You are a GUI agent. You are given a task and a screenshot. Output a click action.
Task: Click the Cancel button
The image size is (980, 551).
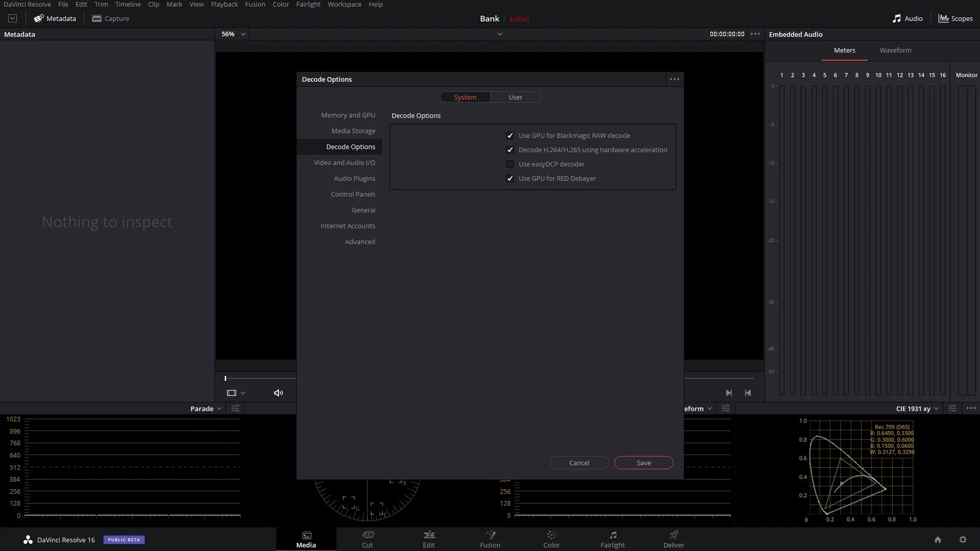(579, 463)
